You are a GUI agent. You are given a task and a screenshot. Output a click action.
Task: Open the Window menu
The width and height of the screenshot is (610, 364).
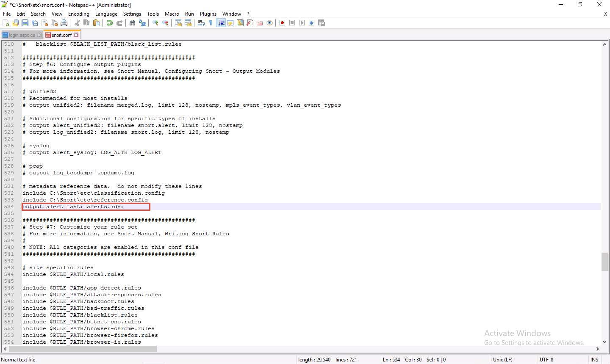click(x=232, y=14)
